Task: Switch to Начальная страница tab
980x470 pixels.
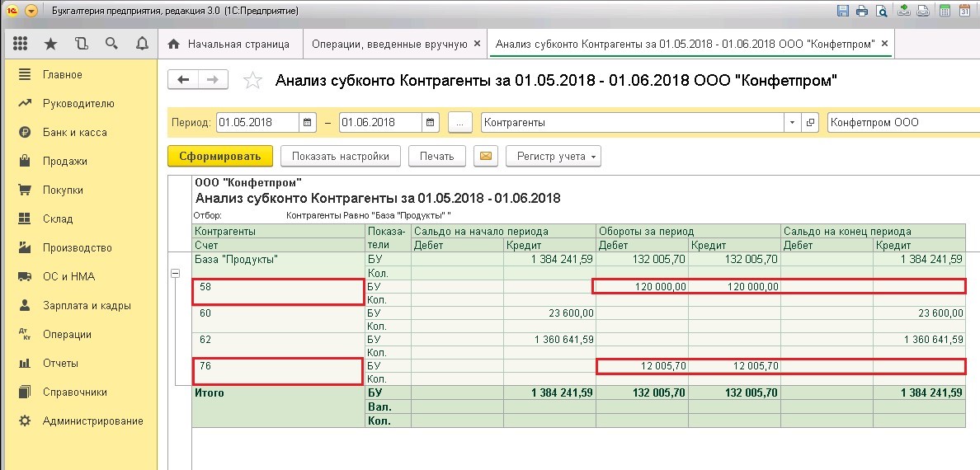Action: coord(229,44)
